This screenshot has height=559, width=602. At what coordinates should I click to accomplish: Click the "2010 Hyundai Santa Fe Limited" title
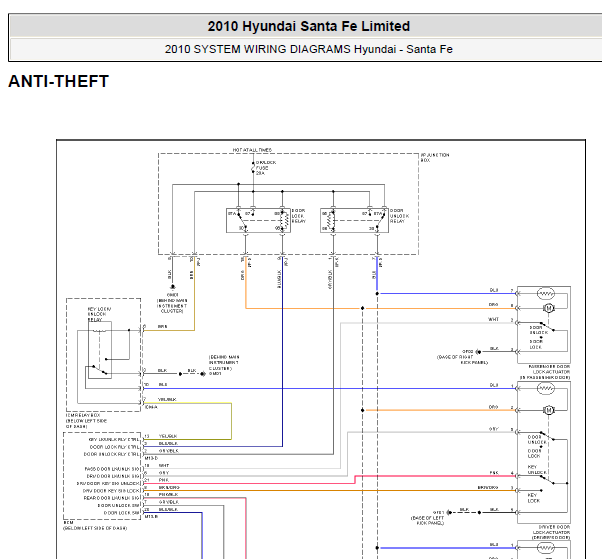pyautogui.click(x=309, y=26)
